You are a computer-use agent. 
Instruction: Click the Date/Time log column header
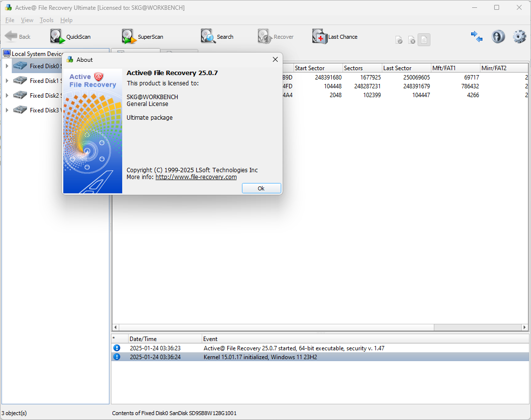pos(164,339)
